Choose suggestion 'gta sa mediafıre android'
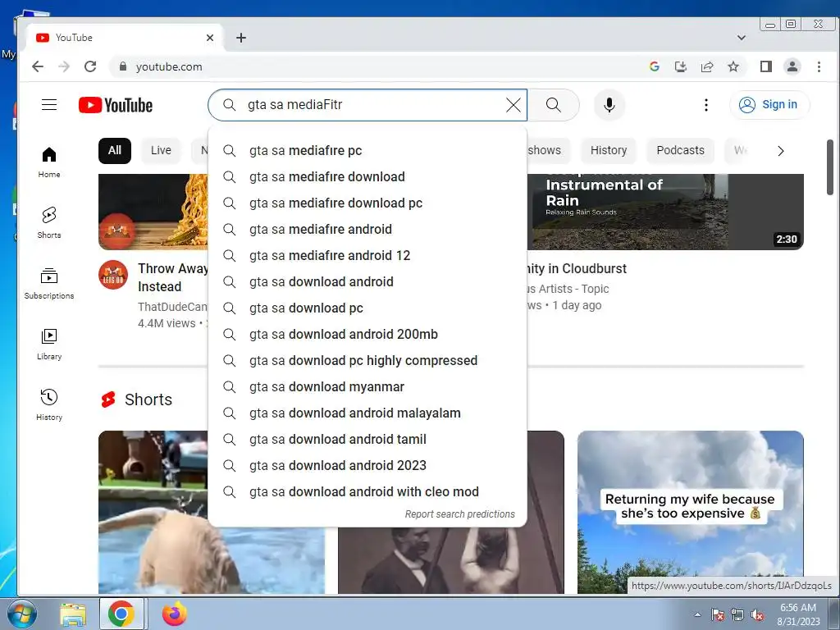 click(367, 230)
